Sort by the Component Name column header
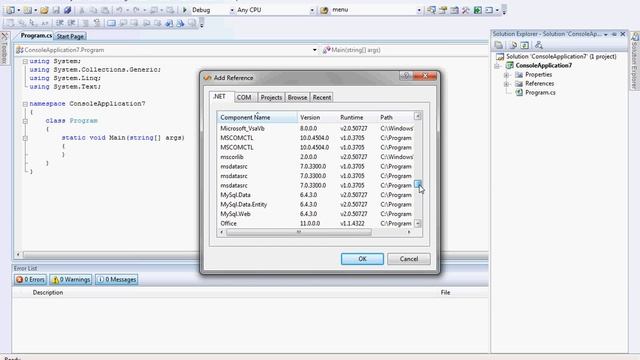Image resolution: width=640 pixels, height=360 pixels. click(257, 117)
